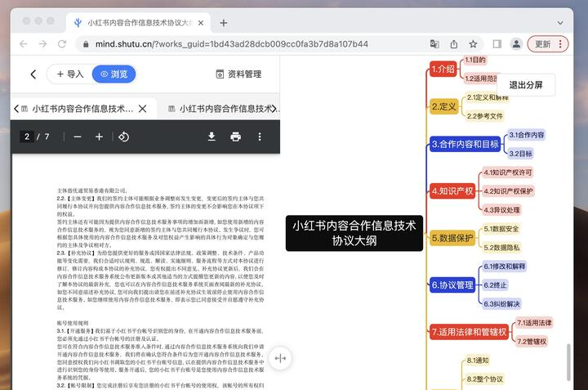Select sub-node 3.1合作内容

[x=526, y=135]
